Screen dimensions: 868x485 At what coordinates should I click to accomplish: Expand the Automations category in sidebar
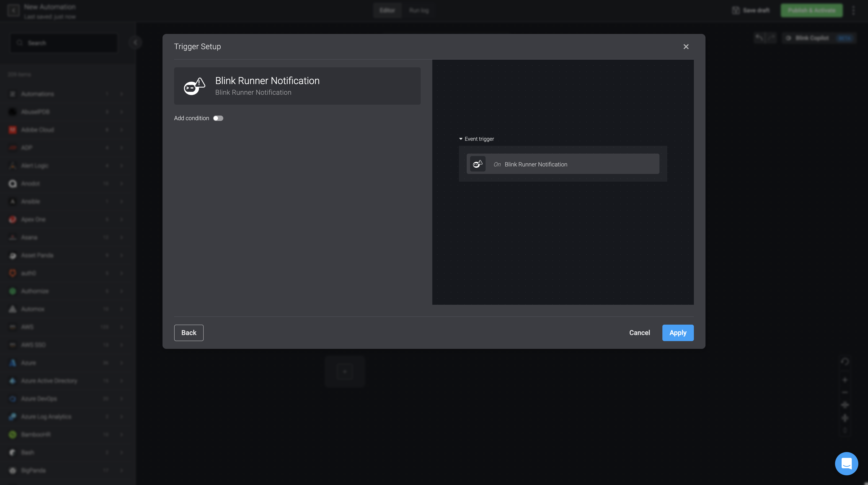pos(121,94)
